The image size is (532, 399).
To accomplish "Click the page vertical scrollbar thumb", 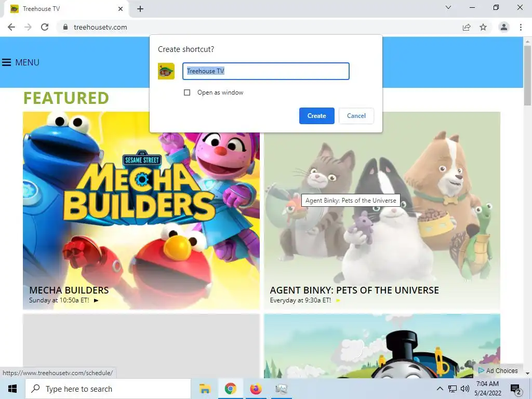I will [x=527, y=75].
